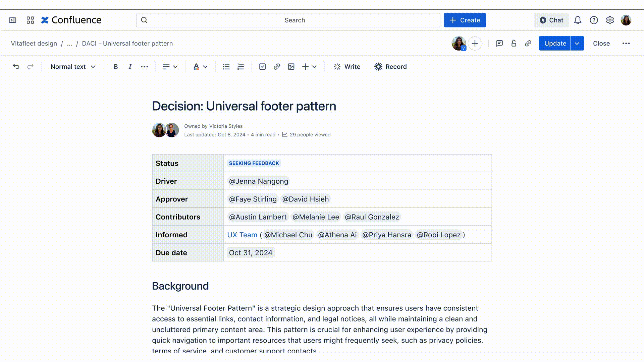644x362 pixels.
Task: Click Victoria Styles owner name
Action: pyautogui.click(x=226, y=126)
